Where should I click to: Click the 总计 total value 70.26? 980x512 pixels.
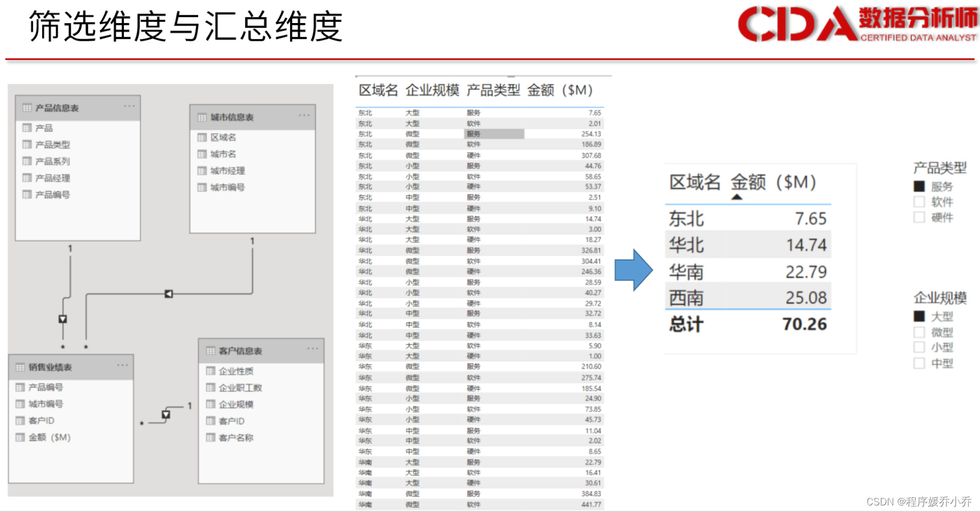click(x=805, y=324)
